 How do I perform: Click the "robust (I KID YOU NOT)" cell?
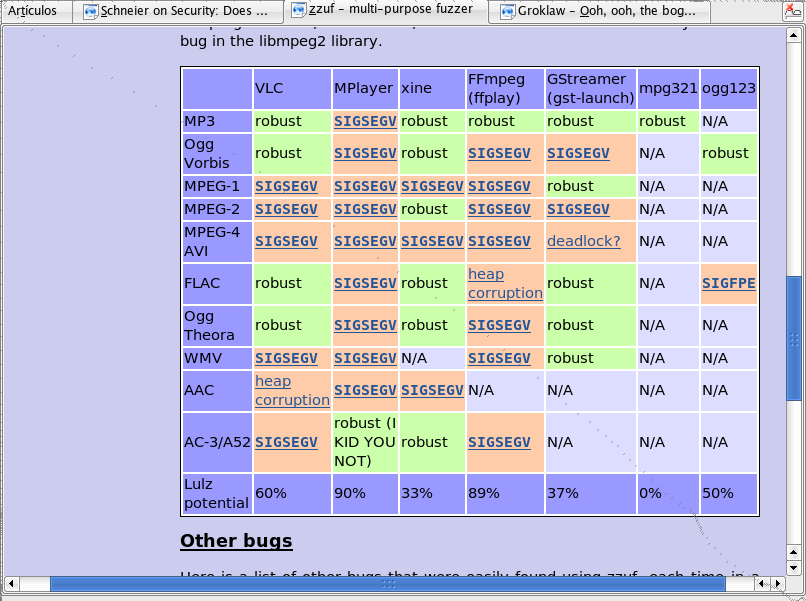click(365, 442)
